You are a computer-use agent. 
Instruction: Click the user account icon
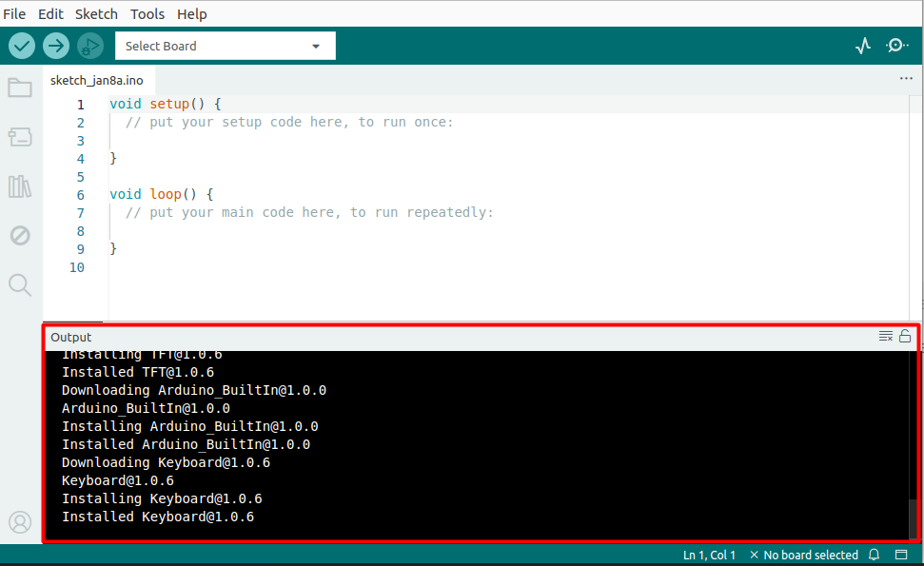point(20,522)
